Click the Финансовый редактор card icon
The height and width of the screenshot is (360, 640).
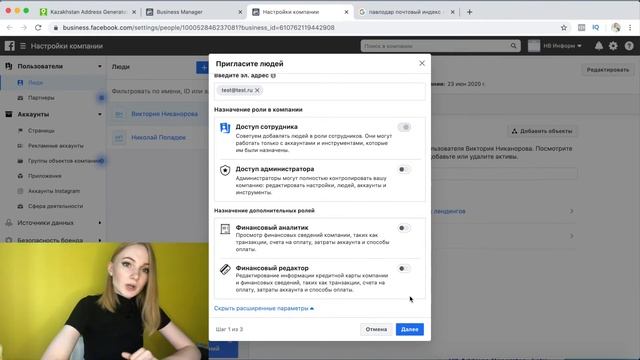[x=225, y=269]
